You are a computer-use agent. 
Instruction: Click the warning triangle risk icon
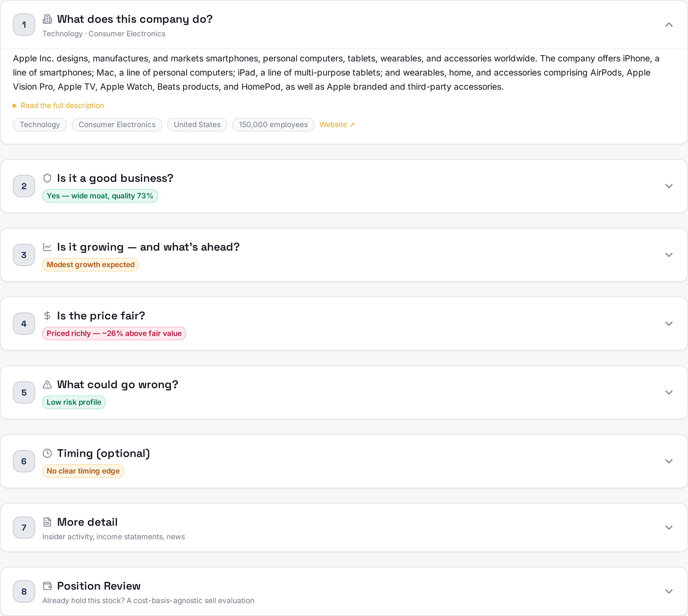click(47, 384)
